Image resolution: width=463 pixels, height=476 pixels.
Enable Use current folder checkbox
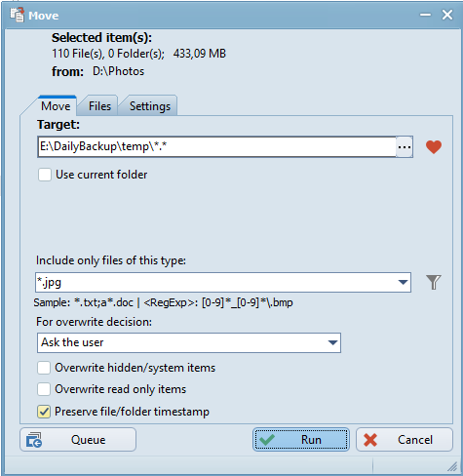[45, 175]
